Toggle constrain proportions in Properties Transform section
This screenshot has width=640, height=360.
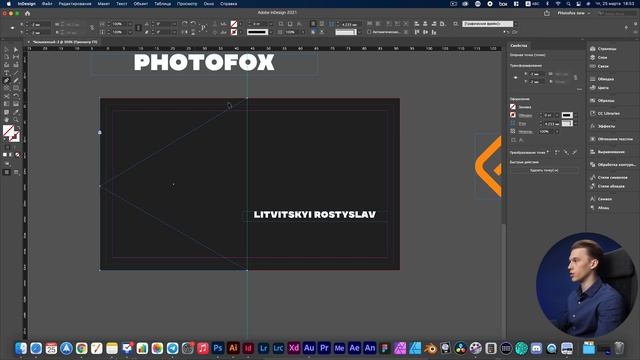576,78
